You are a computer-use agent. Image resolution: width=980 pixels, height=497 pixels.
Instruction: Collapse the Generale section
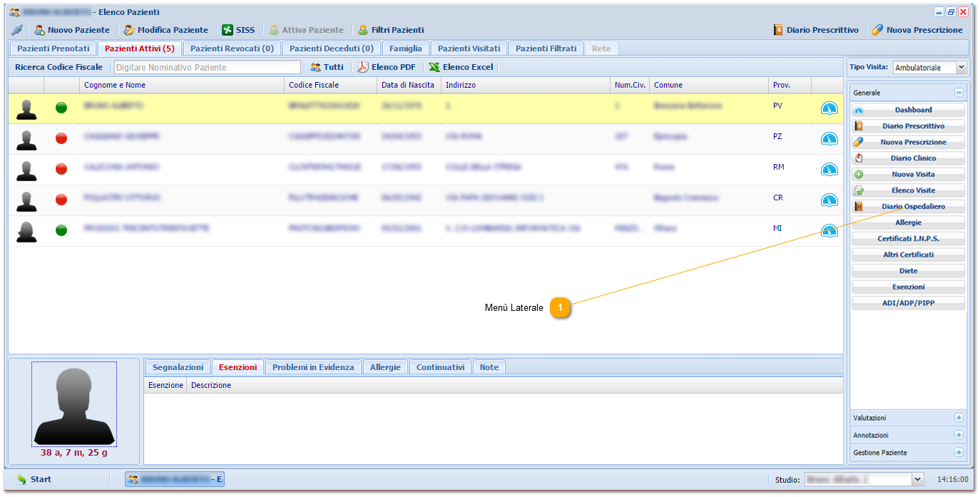click(959, 93)
